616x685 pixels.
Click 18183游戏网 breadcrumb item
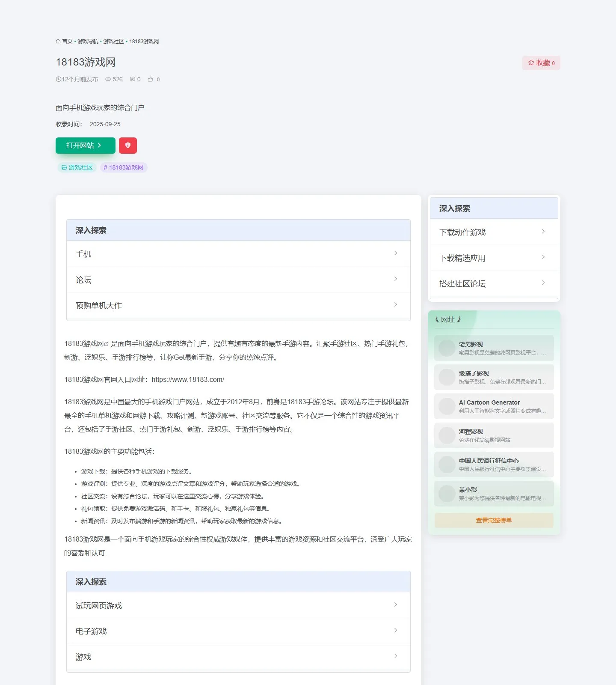[144, 42]
